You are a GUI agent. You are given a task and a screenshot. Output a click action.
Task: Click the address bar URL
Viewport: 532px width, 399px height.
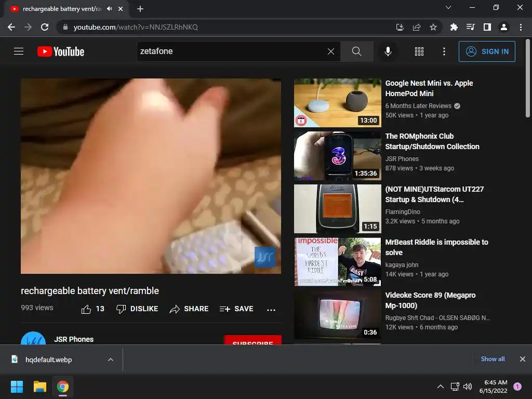136,27
